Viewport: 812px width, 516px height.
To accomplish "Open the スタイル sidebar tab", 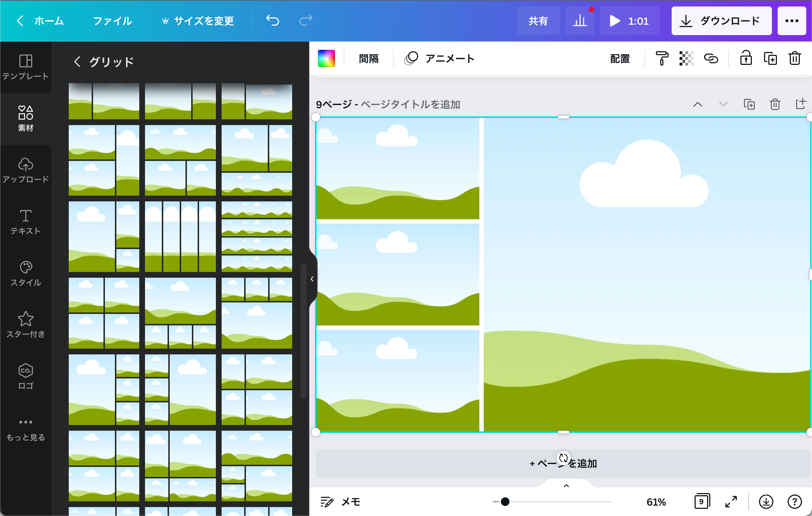I will (26, 273).
